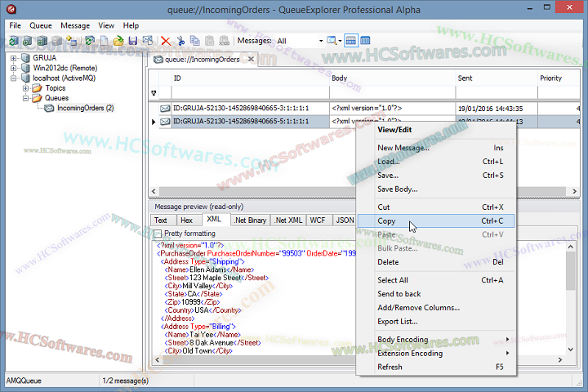Collapse the Queues folder

point(25,98)
